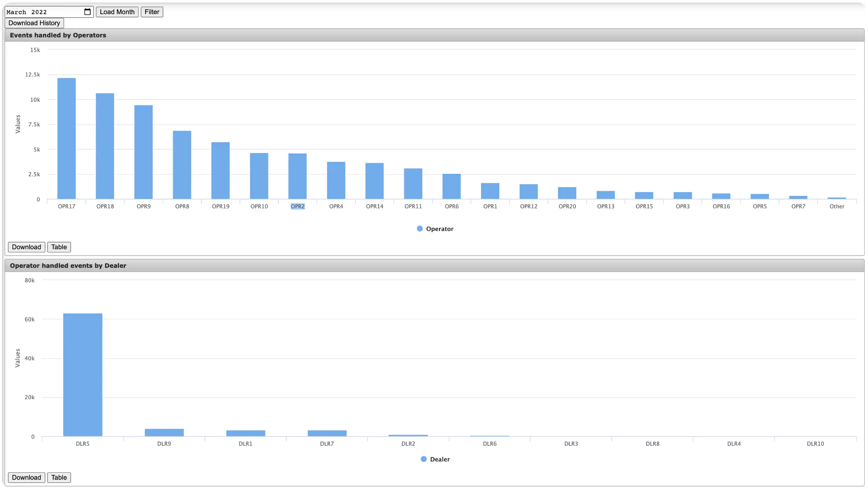Click the OPR13 axis label
This screenshot has width=868, height=489.
[605, 206]
